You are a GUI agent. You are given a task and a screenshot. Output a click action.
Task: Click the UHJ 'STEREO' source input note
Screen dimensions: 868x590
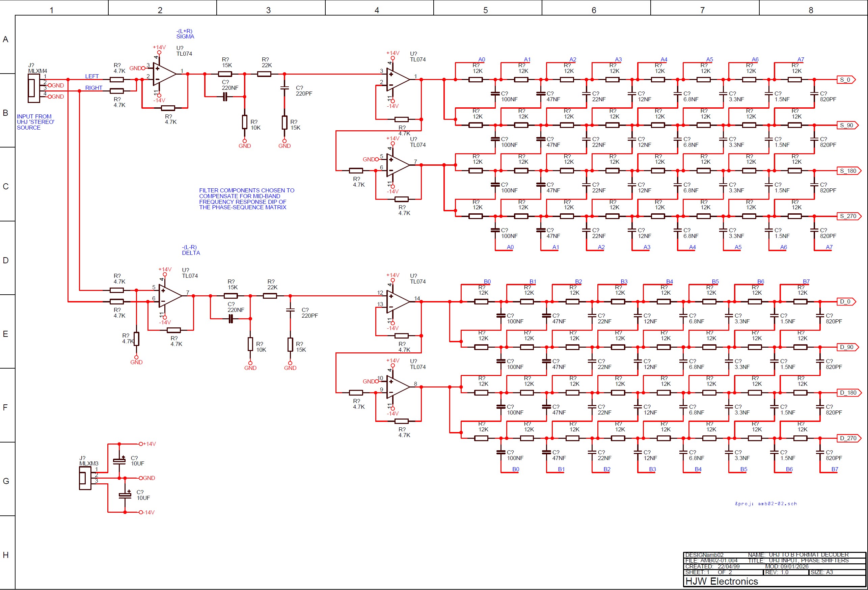(x=35, y=122)
